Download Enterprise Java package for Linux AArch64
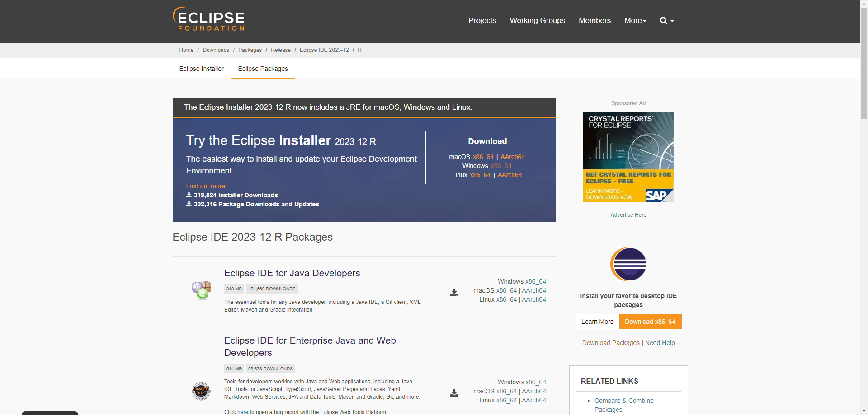The image size is (868, 415). [x=534, y=400]
